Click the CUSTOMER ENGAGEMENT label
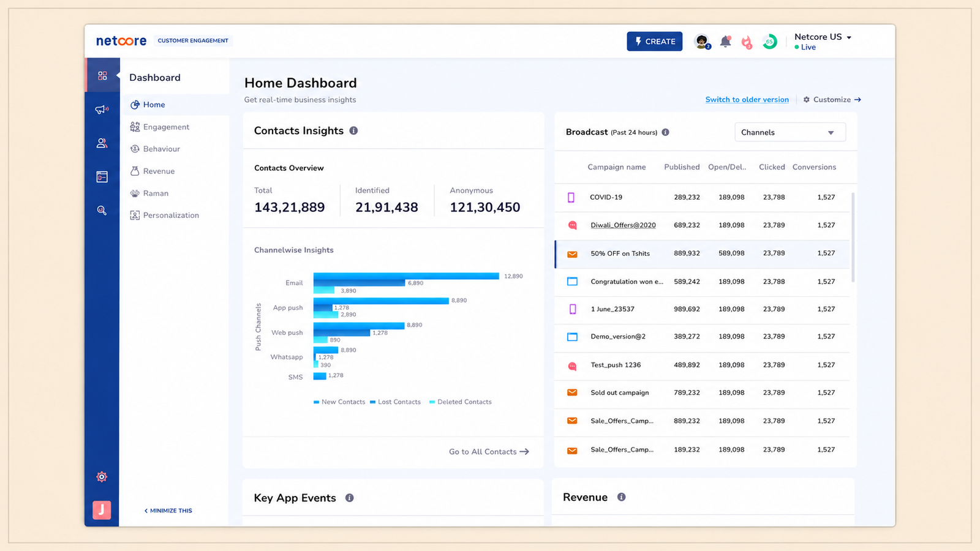 (x=193, y=41)
